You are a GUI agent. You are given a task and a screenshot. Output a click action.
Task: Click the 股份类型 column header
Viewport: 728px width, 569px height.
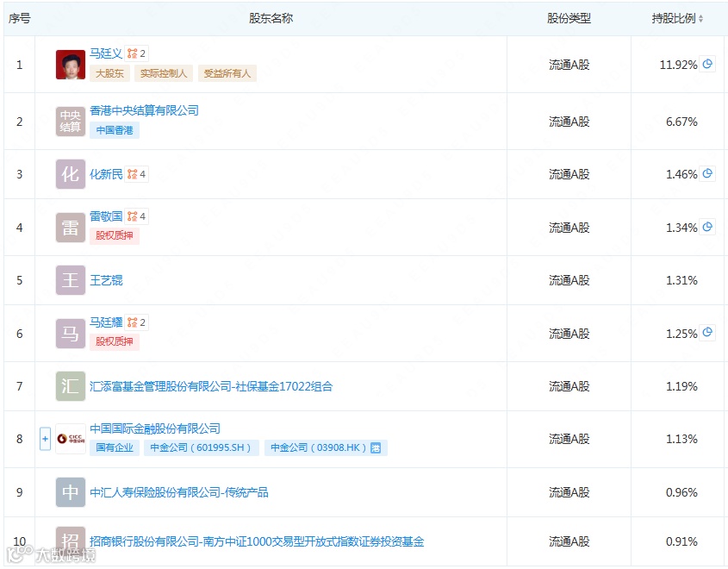click(x=569, y=19)
